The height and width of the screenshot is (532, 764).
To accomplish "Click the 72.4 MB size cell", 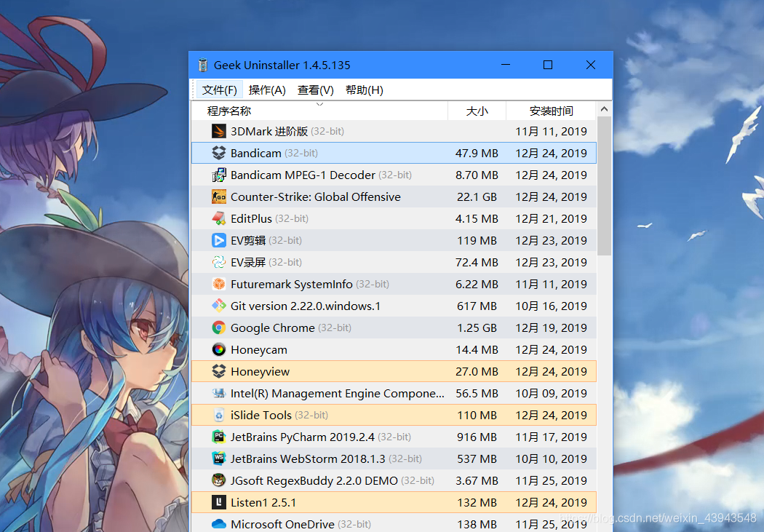I will pyautogui.click(x=477, y=262).
